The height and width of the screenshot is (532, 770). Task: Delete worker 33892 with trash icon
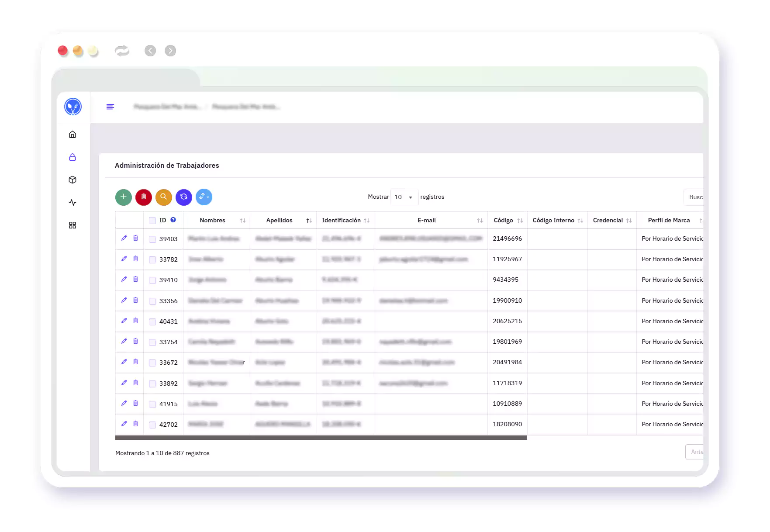point(135,383)
